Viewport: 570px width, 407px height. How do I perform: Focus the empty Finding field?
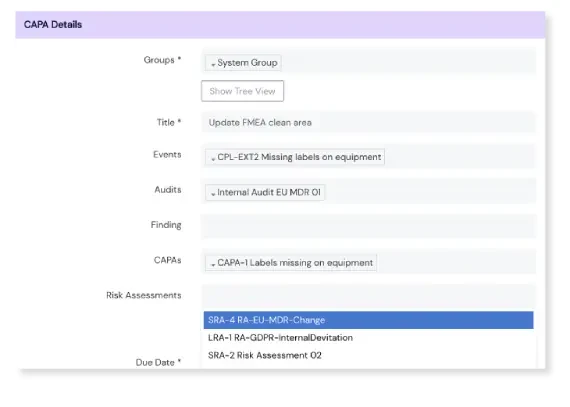(x=368, y=226)
